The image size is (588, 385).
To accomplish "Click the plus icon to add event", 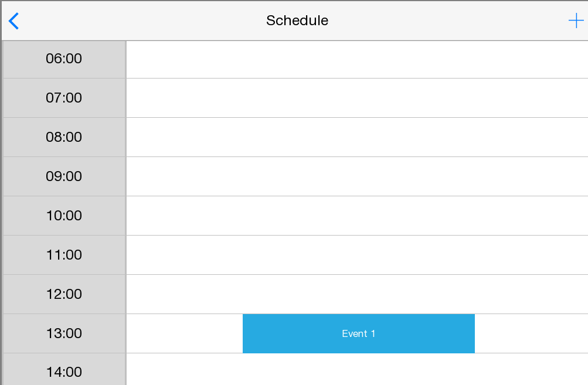I will (x=576, y=21).
